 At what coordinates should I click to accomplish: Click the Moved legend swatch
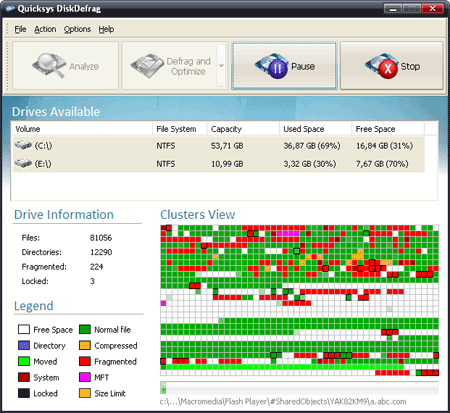tap(24, 361)
